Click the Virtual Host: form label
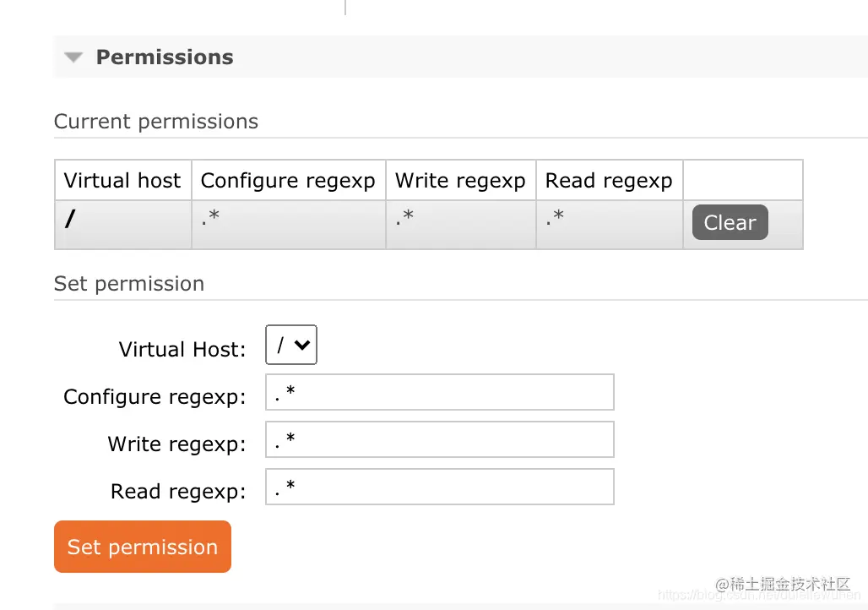The width and height of the screenshot is (868, 610). point(182,350)
